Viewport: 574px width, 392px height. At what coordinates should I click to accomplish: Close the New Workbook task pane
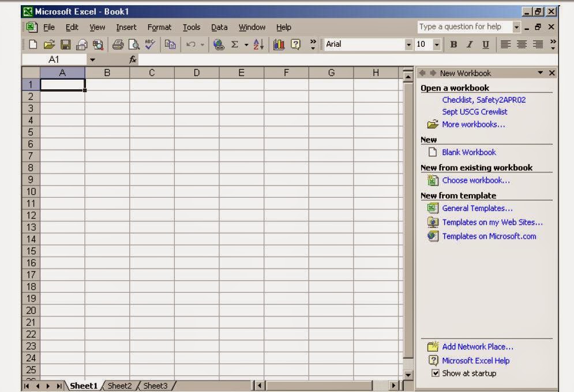tap(552, 73)
